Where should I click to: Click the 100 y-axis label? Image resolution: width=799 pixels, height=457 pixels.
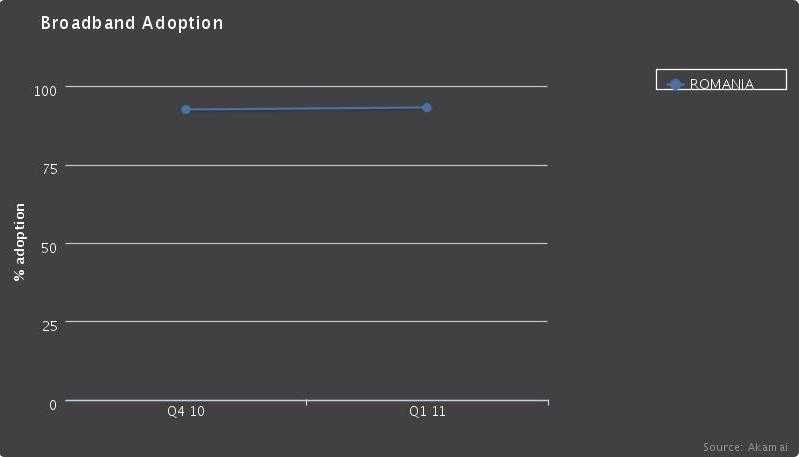46,91
